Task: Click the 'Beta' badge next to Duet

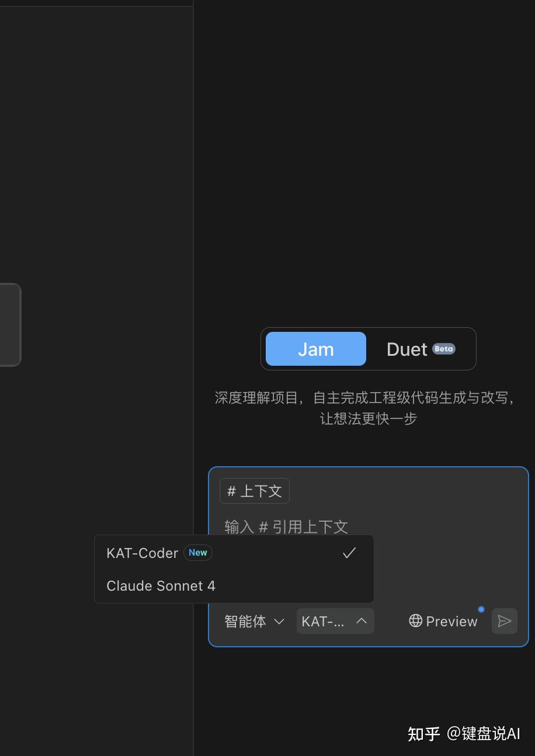Action: pos(443,348)
